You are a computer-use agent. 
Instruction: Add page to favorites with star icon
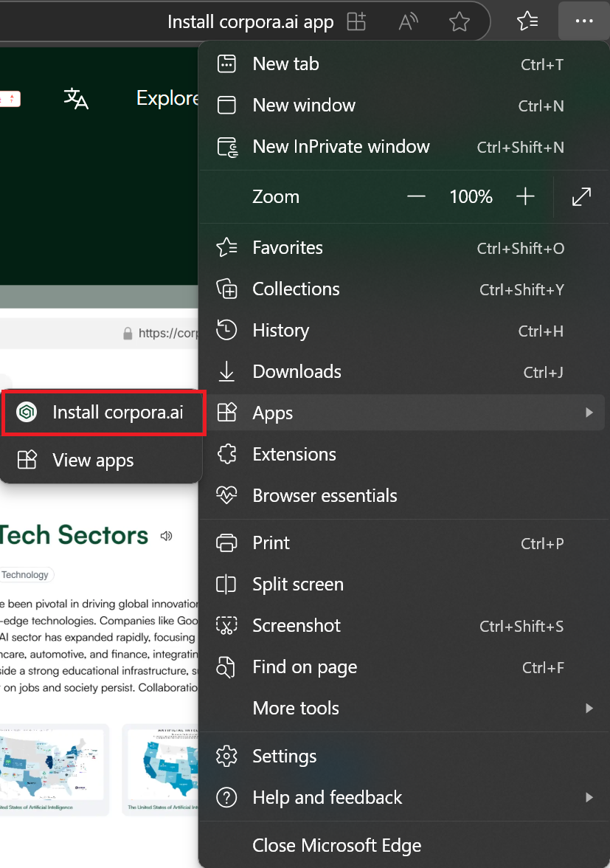click(460, 22)
